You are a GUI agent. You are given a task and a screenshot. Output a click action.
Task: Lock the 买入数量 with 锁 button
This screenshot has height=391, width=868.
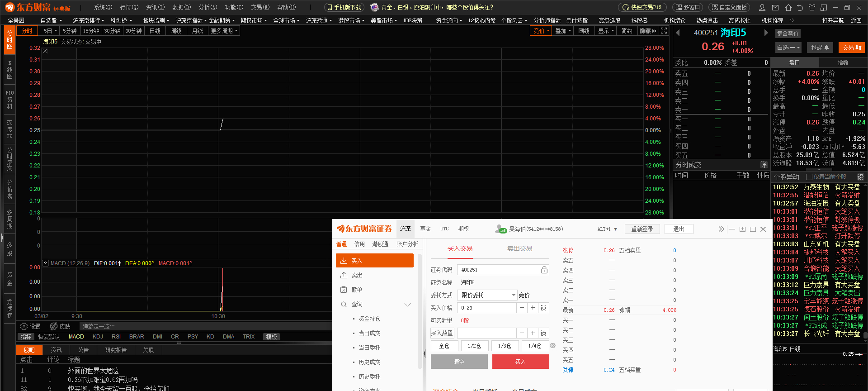point(543,333)
